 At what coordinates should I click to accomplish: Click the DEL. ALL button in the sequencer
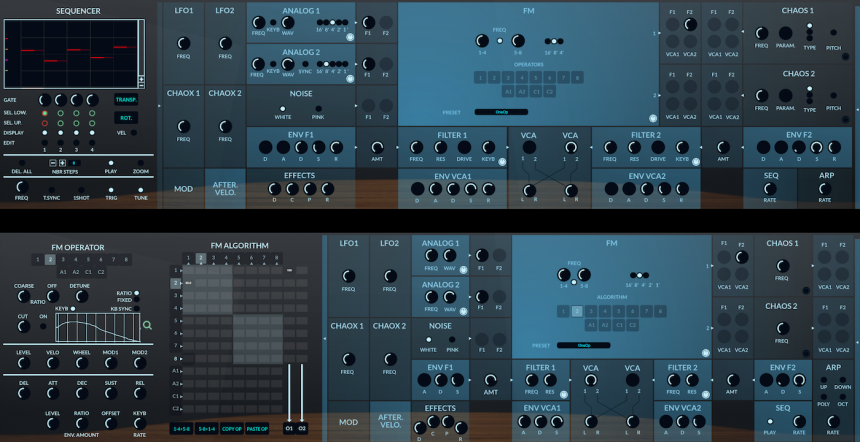pyautogui.click(x=22, y=163)
